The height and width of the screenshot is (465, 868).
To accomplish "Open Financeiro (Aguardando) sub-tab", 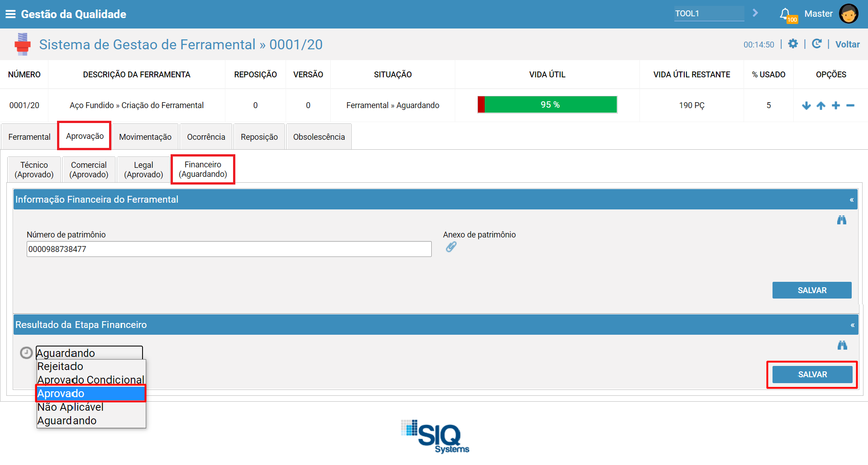I will 203,169.
